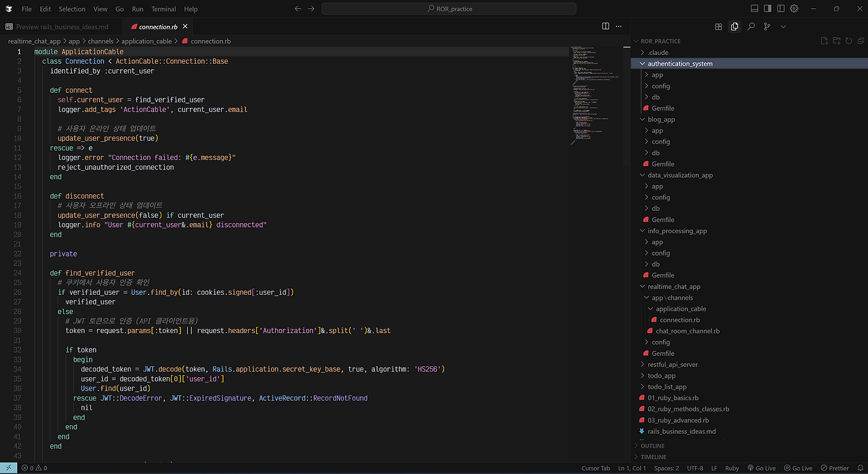Change indentation via Spaces: 2

[667, 468]
